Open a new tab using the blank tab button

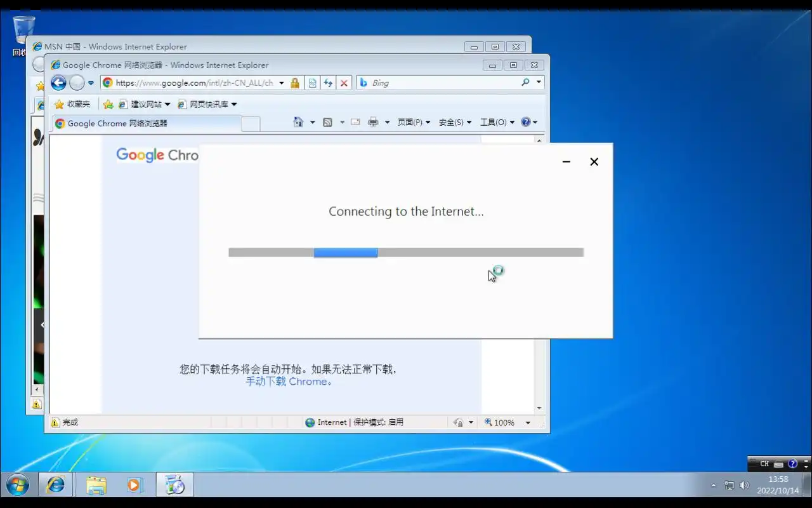click(x=251, y=124)
